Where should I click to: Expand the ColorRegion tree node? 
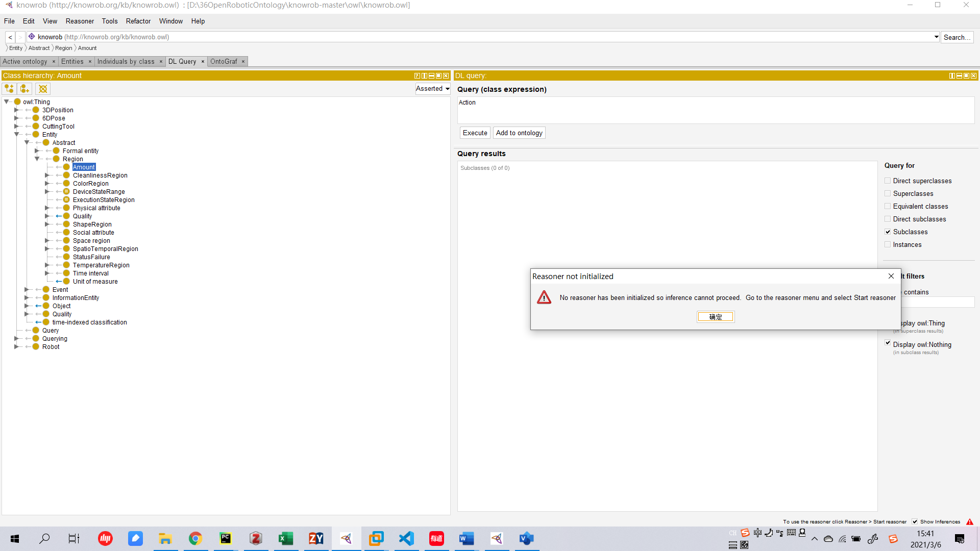click(47, 184)
